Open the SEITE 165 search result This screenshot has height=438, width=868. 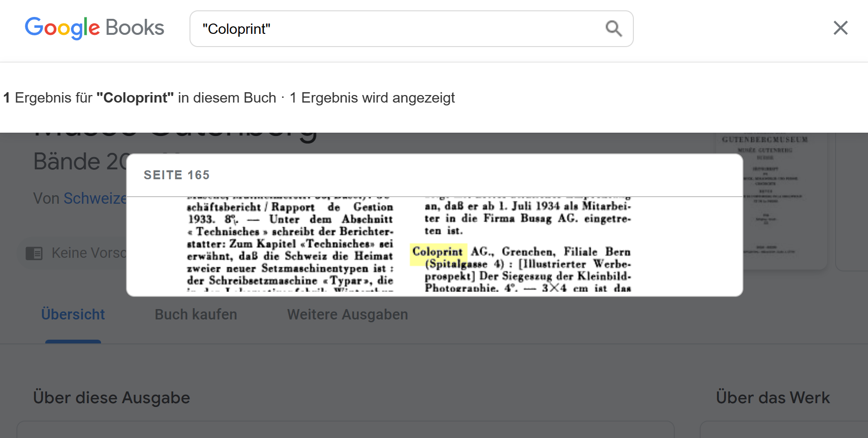176,175
